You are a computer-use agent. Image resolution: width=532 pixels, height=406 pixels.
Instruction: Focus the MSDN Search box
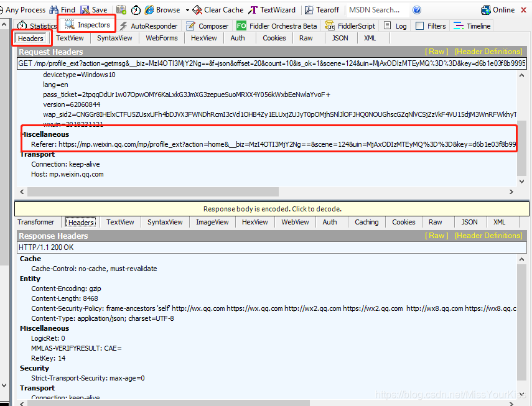click(x=378, y=10)
